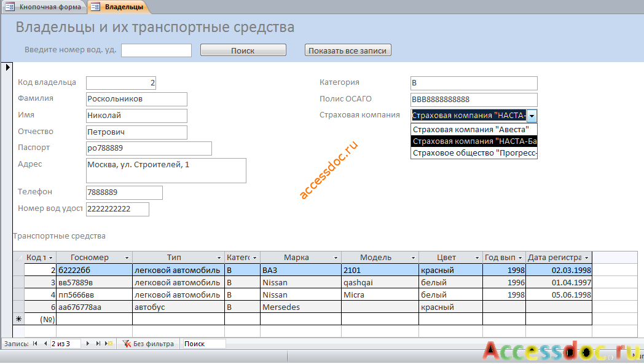Click date cell 05.06.1998
644x364 pixels.
pos(559,295)
